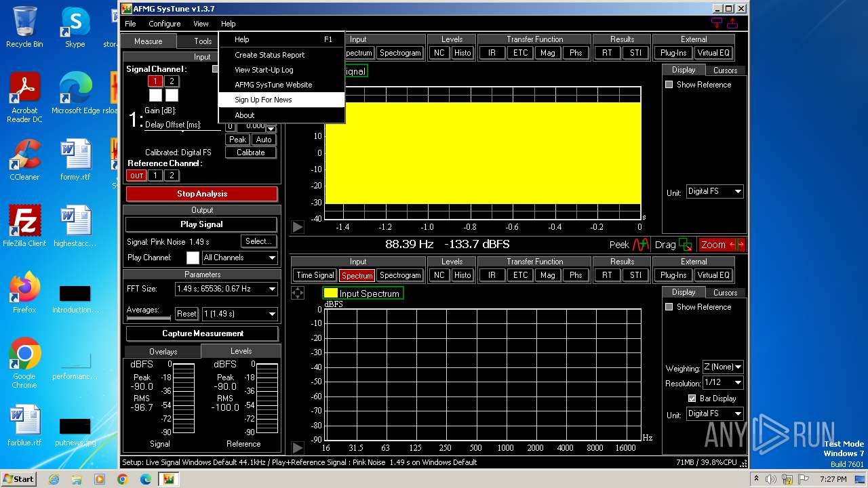Expand the Delay Offset value arrow
This screenshot has height=488, width=868.
pos(271,128)
